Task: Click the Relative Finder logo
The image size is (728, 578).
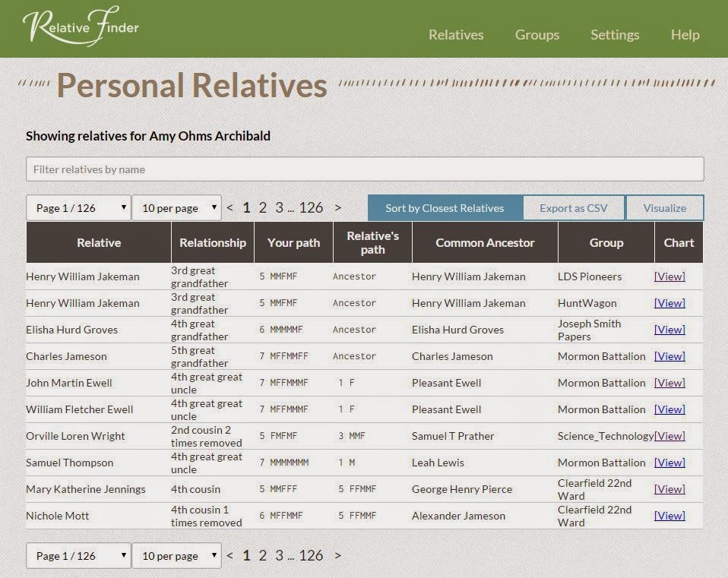Action: [x=80, y=27]
